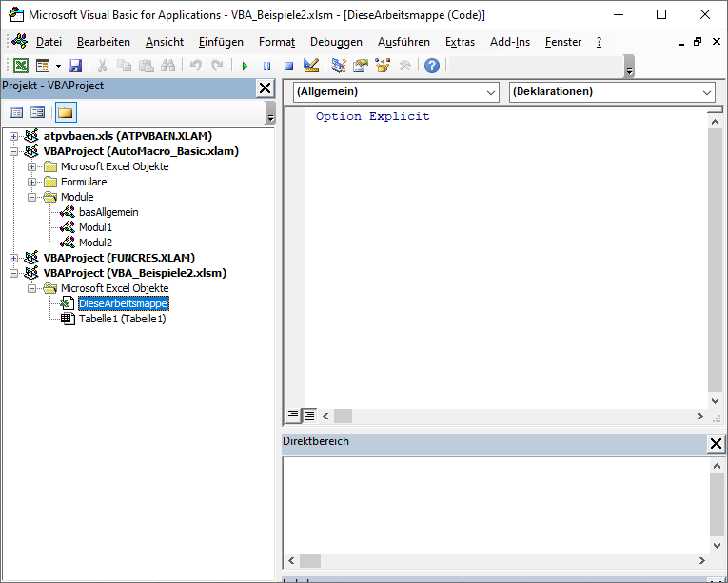Click the Copy icon in toolbar

pyautogui.click(x=124, y=66)
